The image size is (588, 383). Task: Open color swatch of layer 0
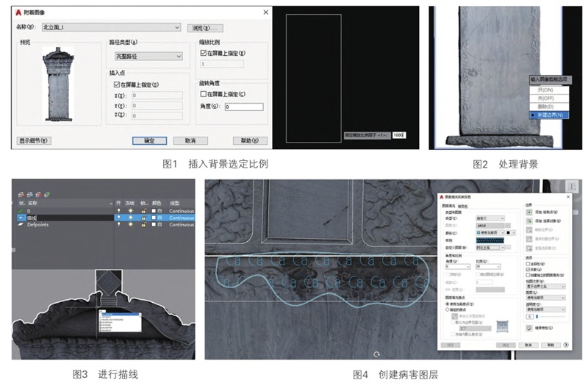coord(154,211)
